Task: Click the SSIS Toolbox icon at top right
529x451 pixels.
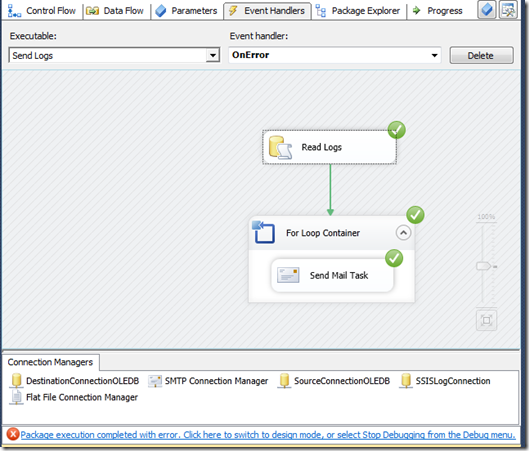Action: coord(508,10)
